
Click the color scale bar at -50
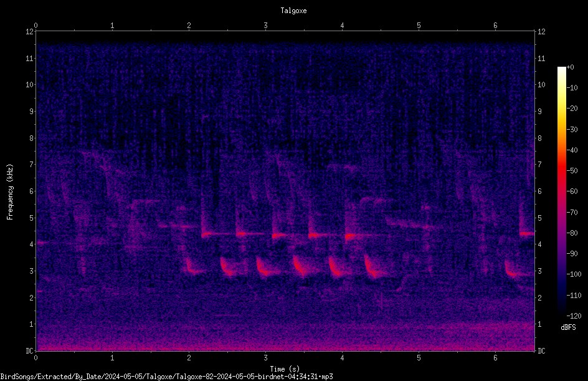[x=562, y=170]
